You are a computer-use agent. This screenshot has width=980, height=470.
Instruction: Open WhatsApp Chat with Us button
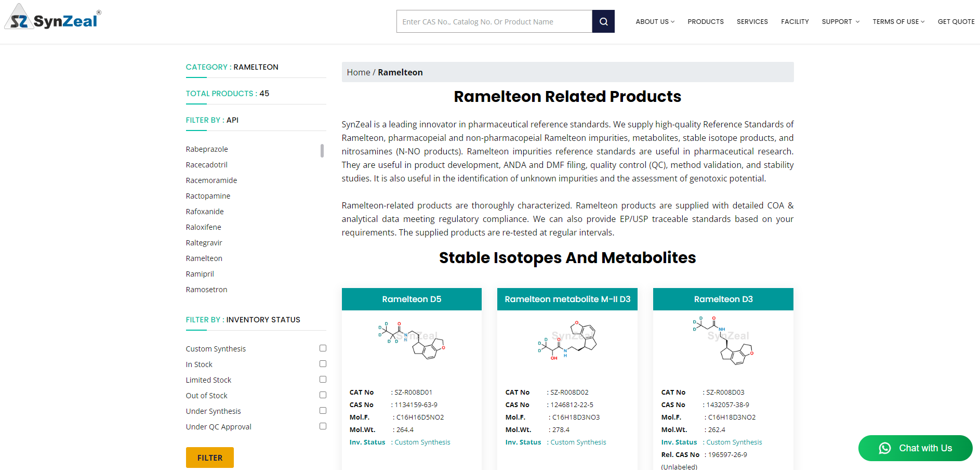915,448
